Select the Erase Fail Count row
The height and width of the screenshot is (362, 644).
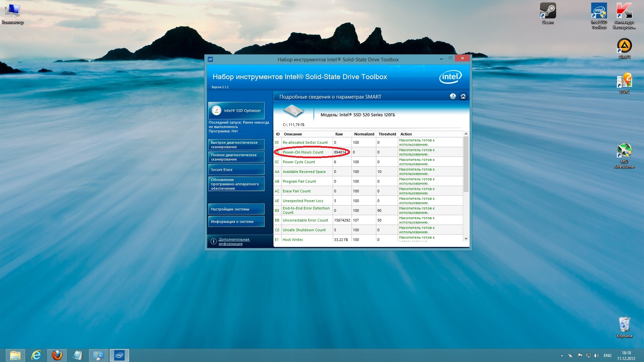[368, 191]
